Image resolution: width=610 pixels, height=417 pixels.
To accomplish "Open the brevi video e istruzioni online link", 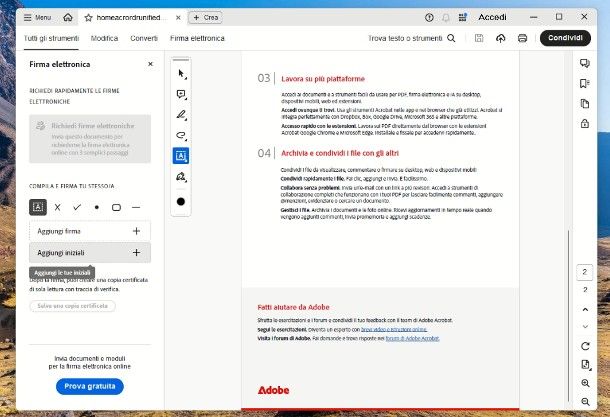I will tap(394, 329).
